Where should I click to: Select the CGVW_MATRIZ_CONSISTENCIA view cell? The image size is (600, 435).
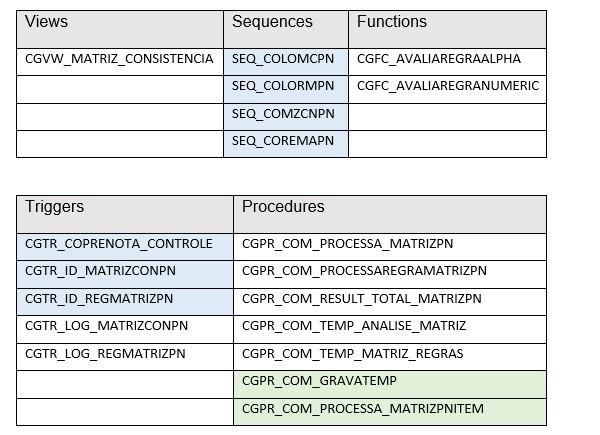(x=119, y=59)
